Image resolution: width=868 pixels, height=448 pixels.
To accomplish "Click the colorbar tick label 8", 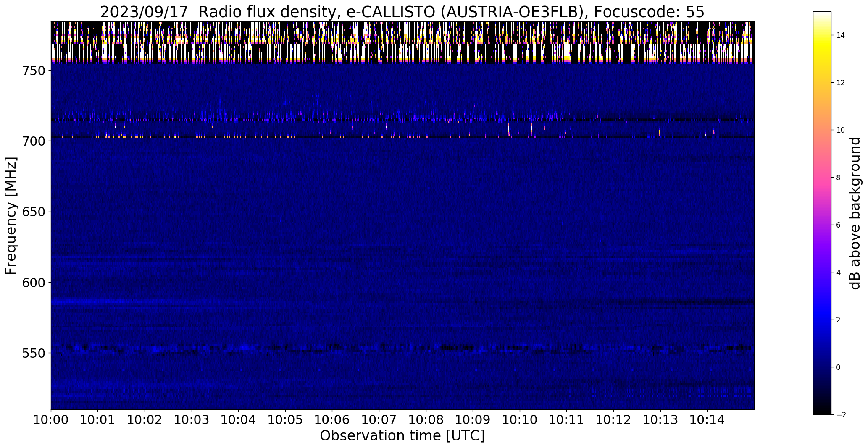I will 838,178.
